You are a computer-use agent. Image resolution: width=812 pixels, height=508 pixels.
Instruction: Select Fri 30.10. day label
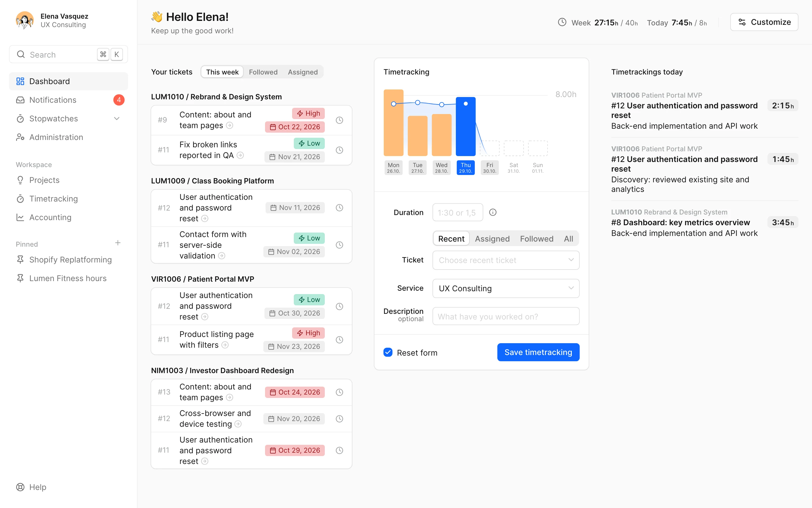(x=489, y=167)
